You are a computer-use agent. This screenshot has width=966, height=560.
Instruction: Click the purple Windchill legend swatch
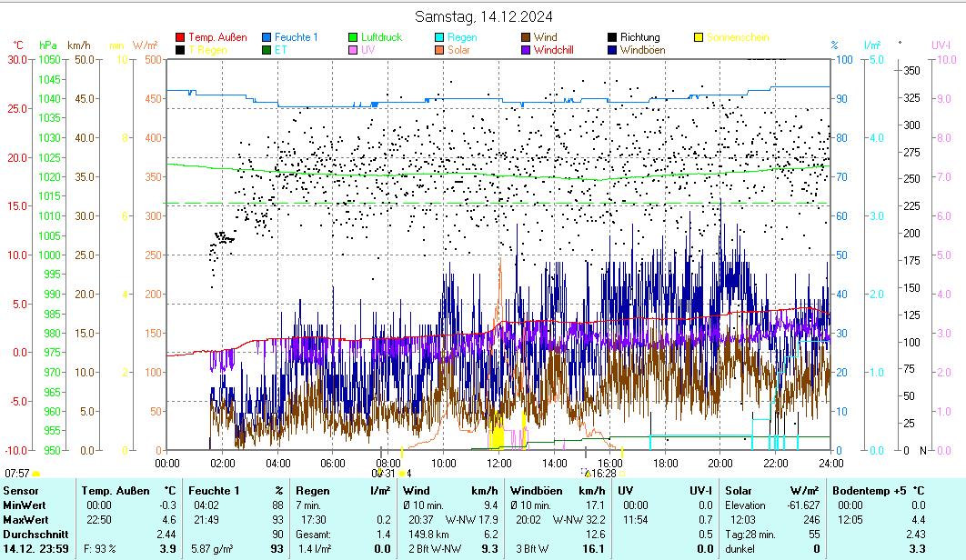click(x=526, y=50)
